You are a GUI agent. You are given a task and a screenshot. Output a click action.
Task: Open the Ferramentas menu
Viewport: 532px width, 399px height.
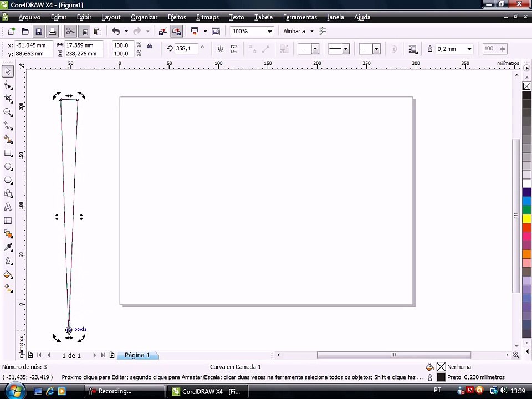300,17
